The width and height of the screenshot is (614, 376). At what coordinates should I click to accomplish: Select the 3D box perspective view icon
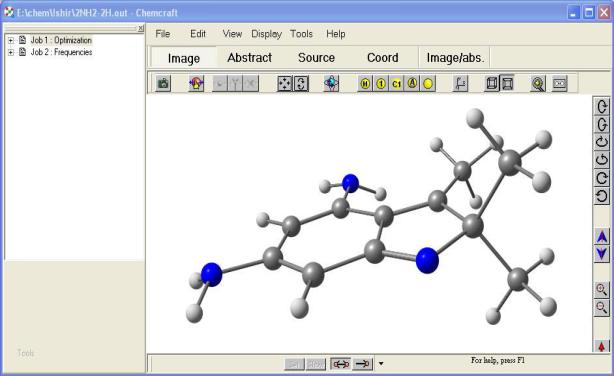point(491,83)
